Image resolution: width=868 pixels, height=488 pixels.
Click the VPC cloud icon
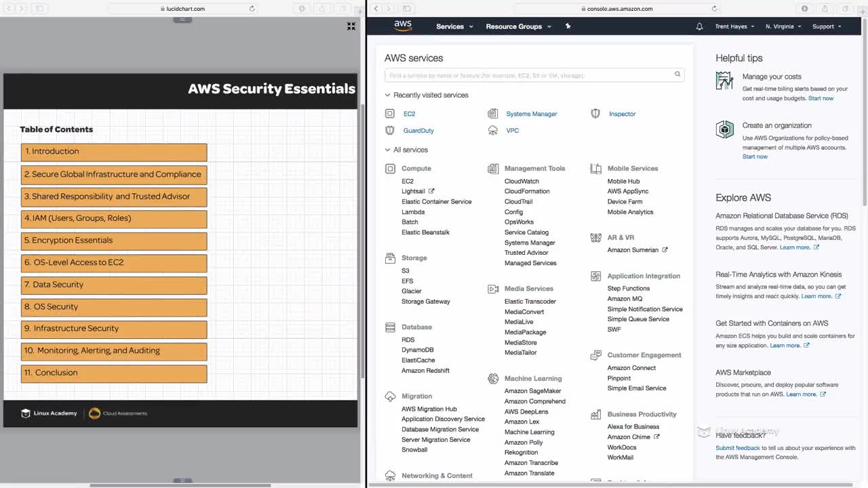pos(493,130)
